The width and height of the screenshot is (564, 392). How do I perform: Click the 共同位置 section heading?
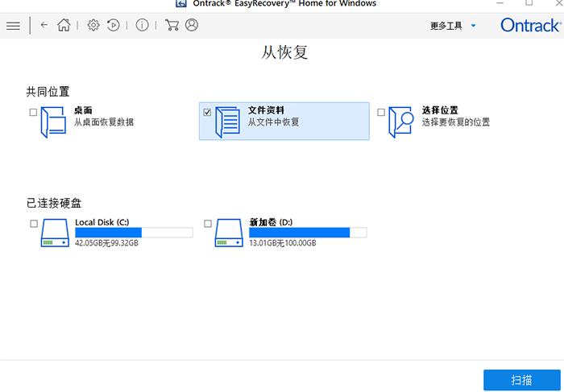pos(48,92)
